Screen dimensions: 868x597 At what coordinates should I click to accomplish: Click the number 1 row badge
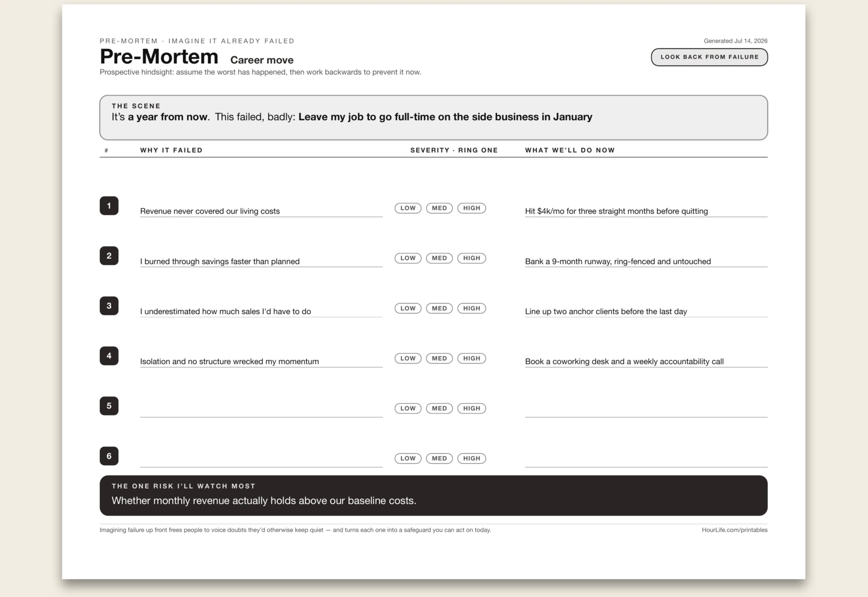point(109,206)
